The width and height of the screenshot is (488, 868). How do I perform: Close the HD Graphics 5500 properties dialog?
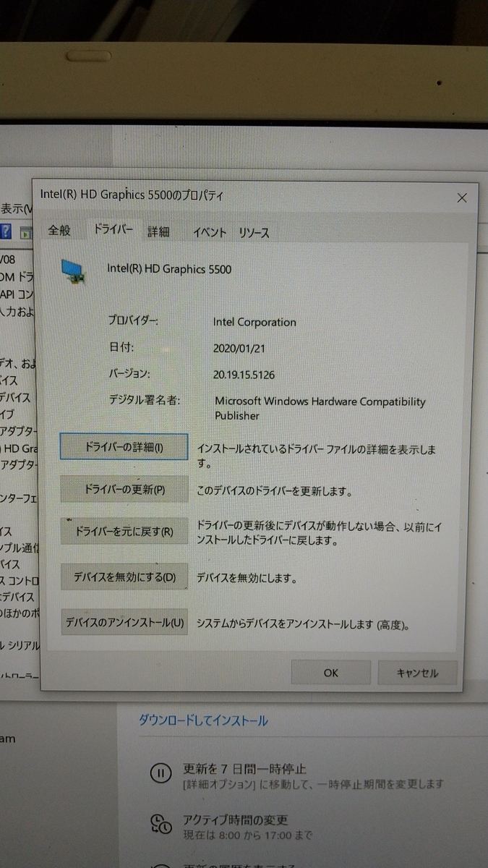coord(462,197)
